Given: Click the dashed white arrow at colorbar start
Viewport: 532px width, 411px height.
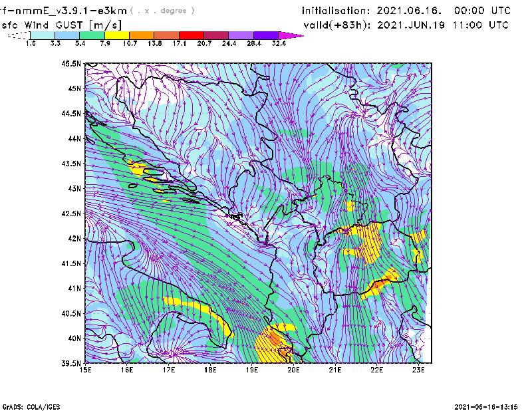Looking at the screenshot, I should (x=19, y=35).
